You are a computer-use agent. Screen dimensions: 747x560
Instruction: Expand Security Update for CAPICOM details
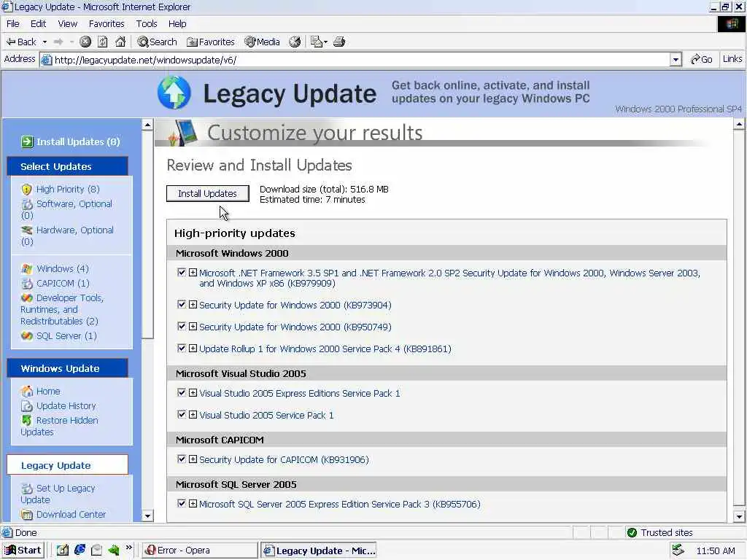(x=193, y=459)
